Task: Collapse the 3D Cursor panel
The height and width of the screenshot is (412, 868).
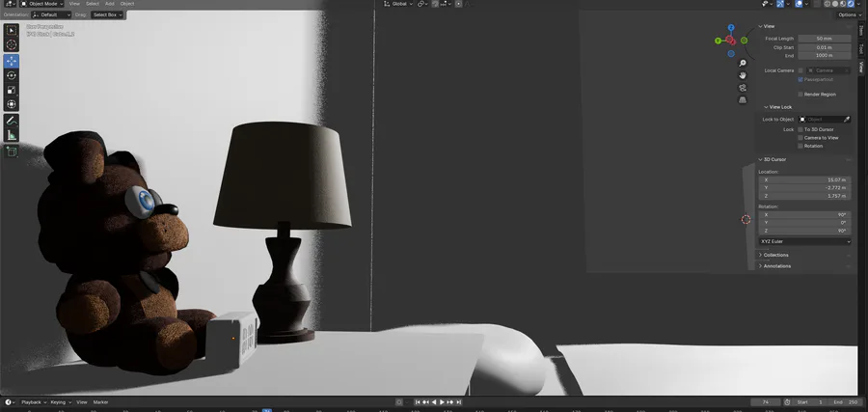Action: [773, 159]
